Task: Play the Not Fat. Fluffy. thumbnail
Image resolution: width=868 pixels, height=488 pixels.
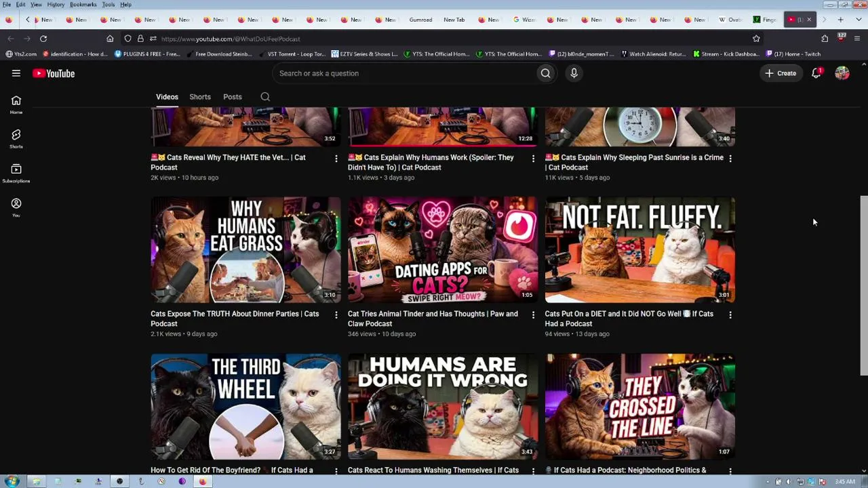Action: point(640,250)
